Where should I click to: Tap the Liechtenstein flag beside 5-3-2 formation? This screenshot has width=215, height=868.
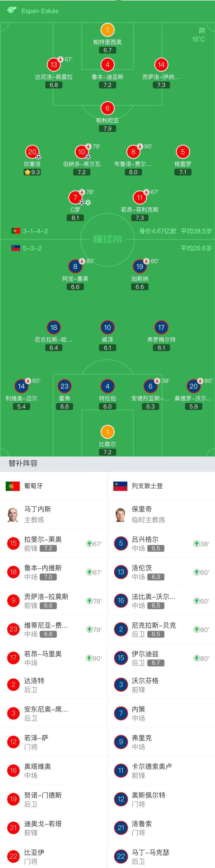[16, 248]
